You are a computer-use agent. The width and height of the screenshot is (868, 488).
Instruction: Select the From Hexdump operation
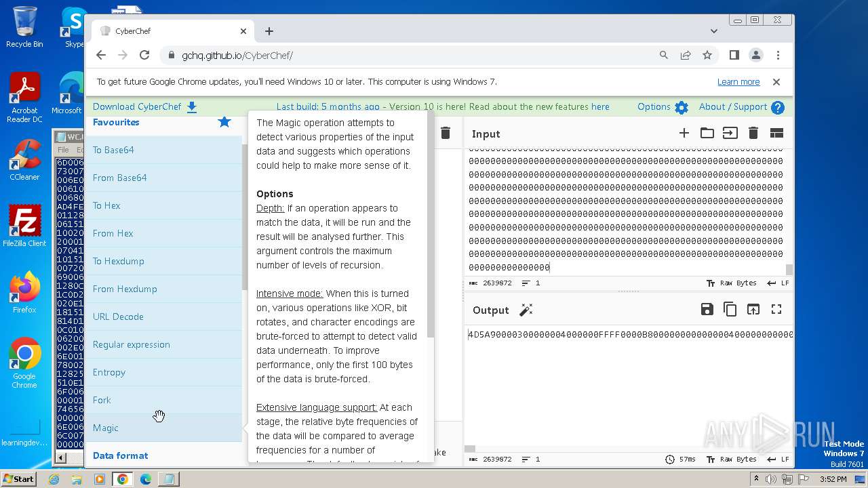163,289
